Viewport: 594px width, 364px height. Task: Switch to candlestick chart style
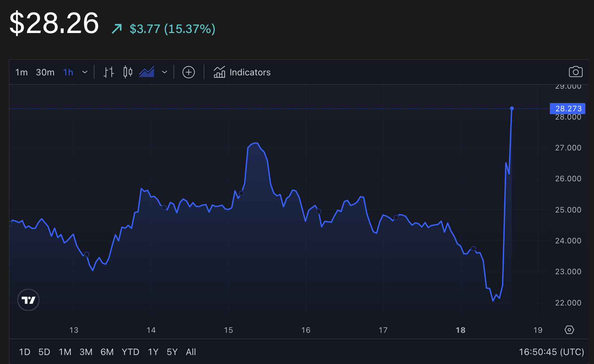click(127, 72)
